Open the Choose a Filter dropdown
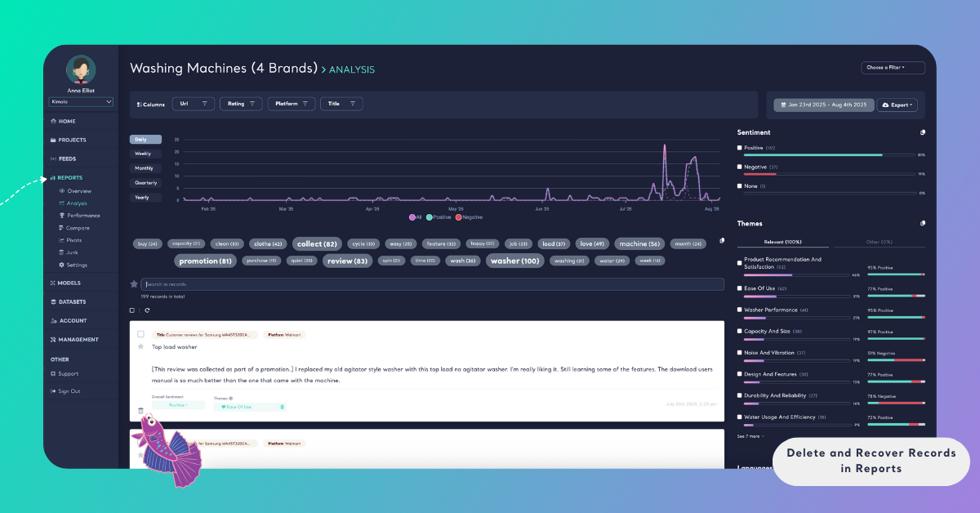This screenshot has height=513, width=980. point(893,68)
